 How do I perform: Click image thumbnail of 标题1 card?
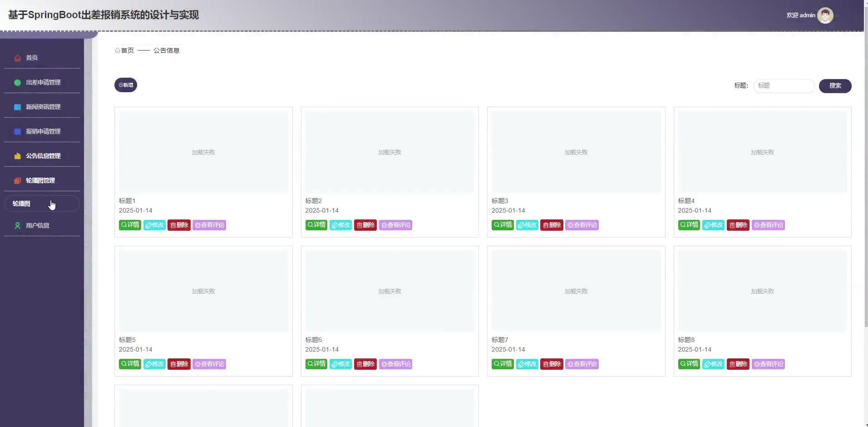(x=203, y=152)
